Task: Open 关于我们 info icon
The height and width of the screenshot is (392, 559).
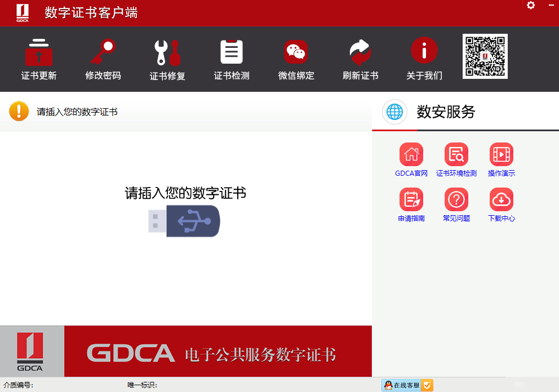Action: pos(424,50)
